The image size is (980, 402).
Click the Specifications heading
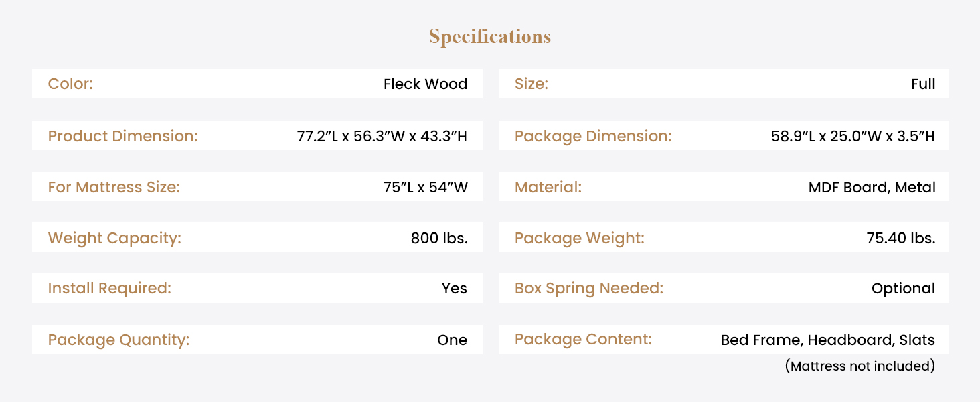489,36
